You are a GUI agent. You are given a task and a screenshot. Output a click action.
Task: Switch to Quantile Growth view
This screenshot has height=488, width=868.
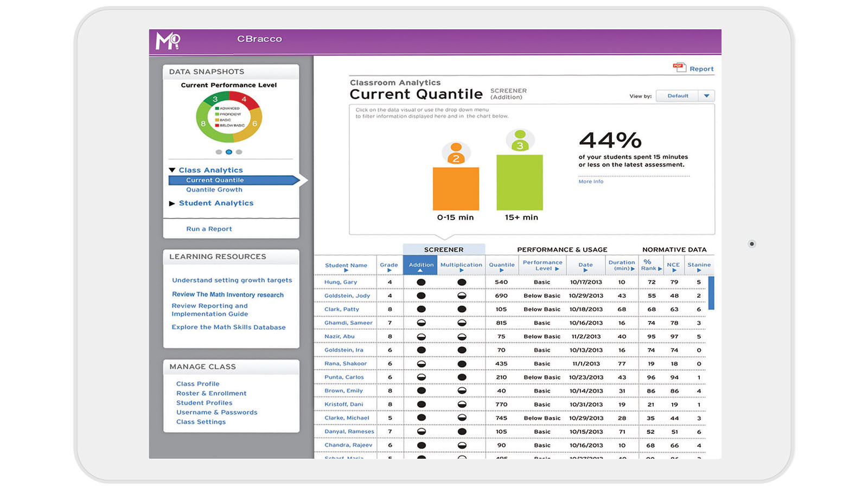214,189
